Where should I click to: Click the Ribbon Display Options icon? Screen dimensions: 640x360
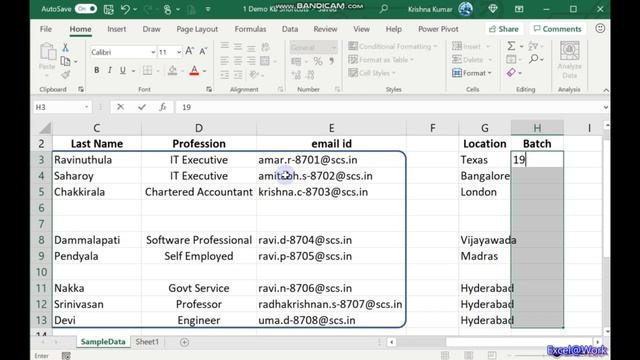tap(519, 9)
